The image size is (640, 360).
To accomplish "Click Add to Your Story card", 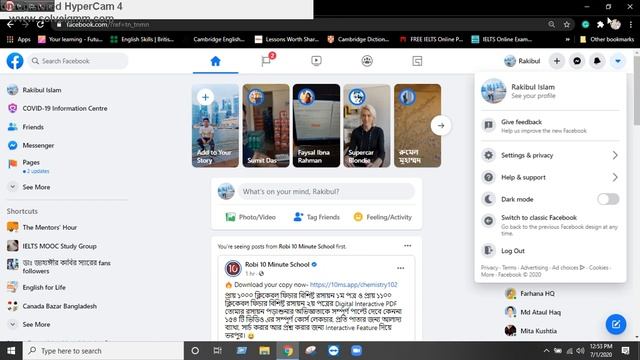I will tap(216, 126).
